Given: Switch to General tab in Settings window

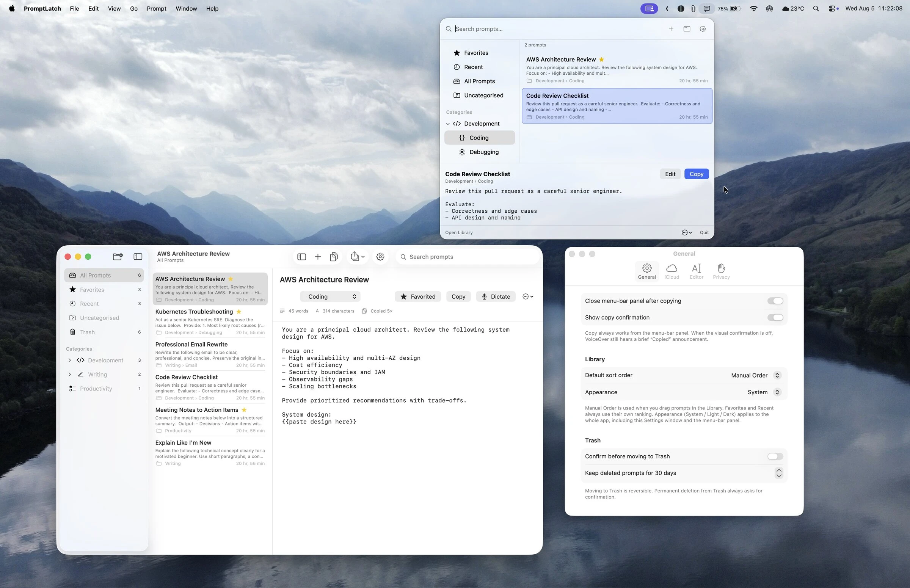Looking at the screenshot, I should (x=646, y=271).
